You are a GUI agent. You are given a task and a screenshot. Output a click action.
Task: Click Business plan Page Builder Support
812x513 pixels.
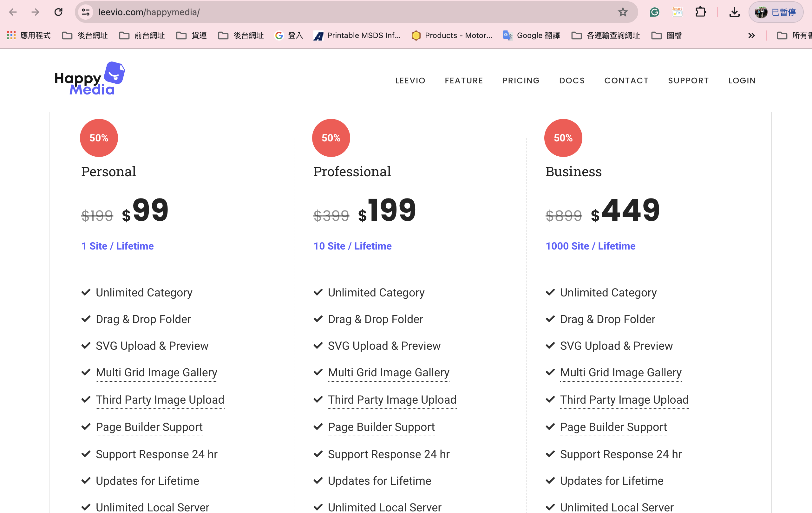coord(613,427)
